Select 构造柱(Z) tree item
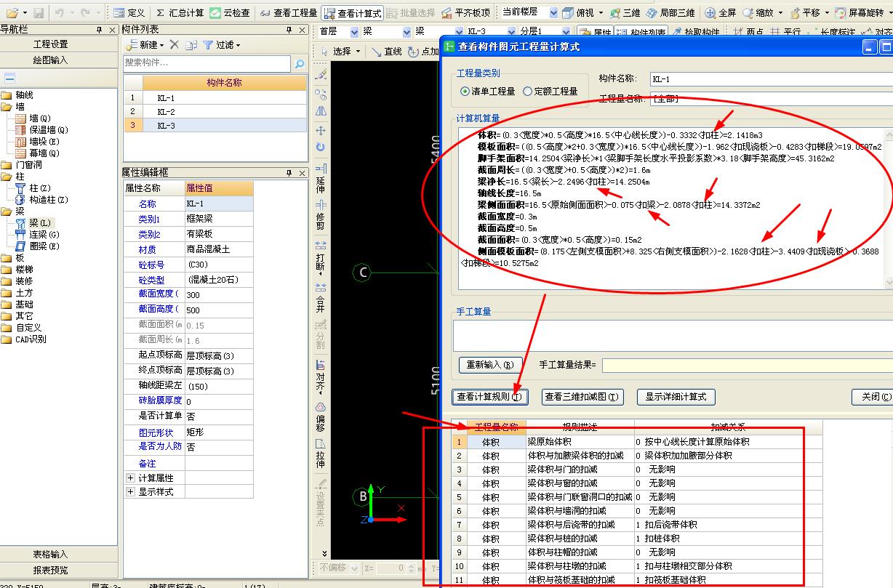893x588 pixels. pos(49,200)
